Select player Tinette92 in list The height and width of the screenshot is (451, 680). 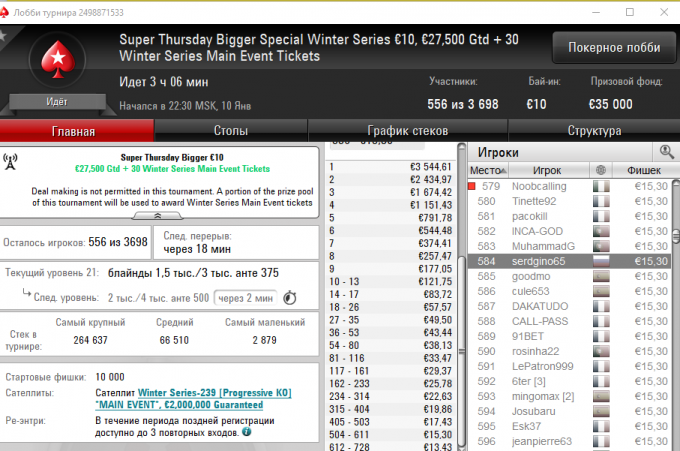569,201
